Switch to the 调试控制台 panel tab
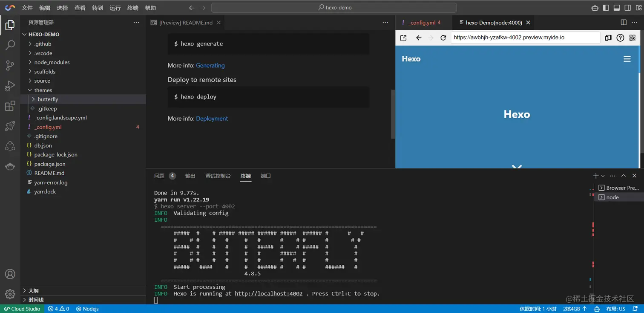The width and height of the screenshot is (644, 313). (x=218, y=176)
